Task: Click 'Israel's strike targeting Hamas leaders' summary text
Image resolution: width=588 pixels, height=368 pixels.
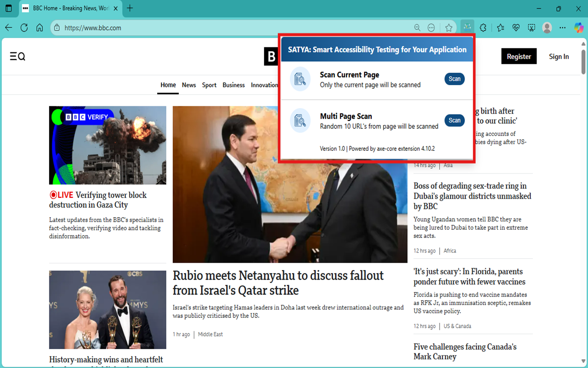Action: (288, 311)
